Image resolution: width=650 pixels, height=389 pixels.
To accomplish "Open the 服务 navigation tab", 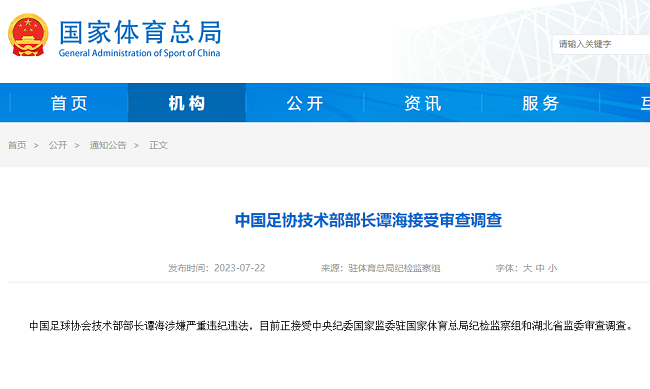I will (541, 103).
